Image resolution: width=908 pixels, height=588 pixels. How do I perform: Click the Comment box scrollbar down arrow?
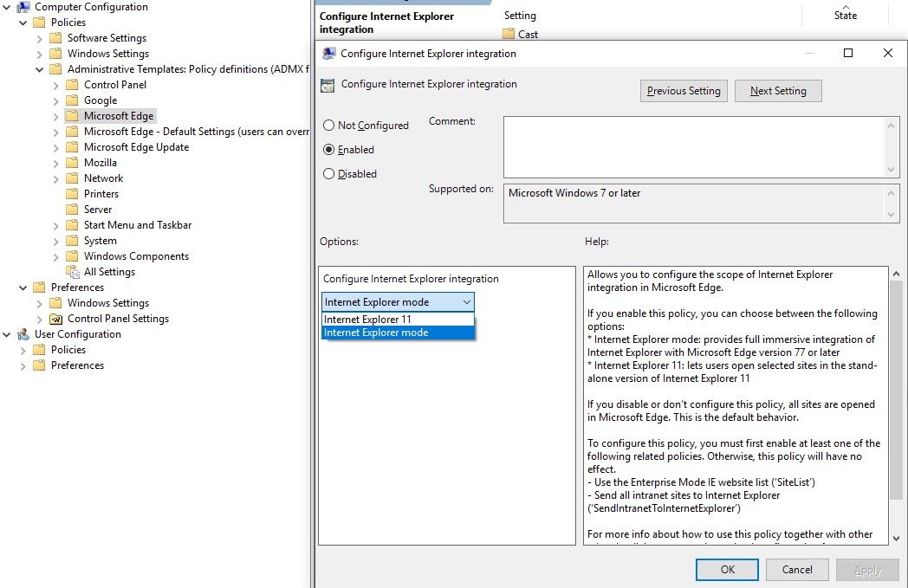[892, 170]
